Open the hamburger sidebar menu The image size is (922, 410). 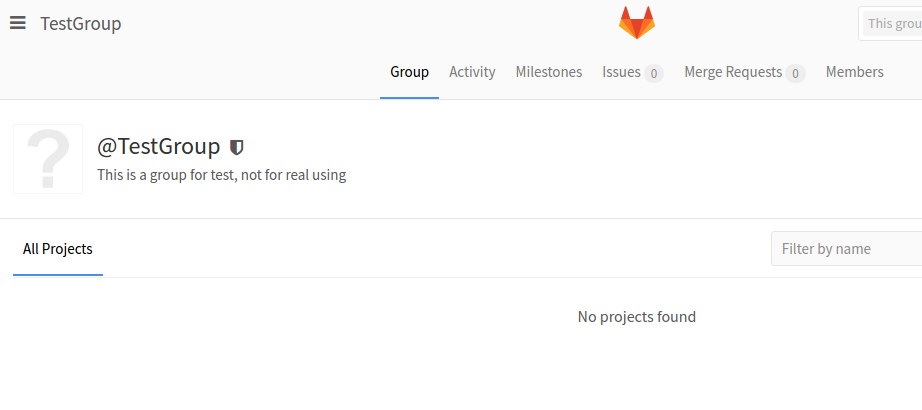point(18,23)
